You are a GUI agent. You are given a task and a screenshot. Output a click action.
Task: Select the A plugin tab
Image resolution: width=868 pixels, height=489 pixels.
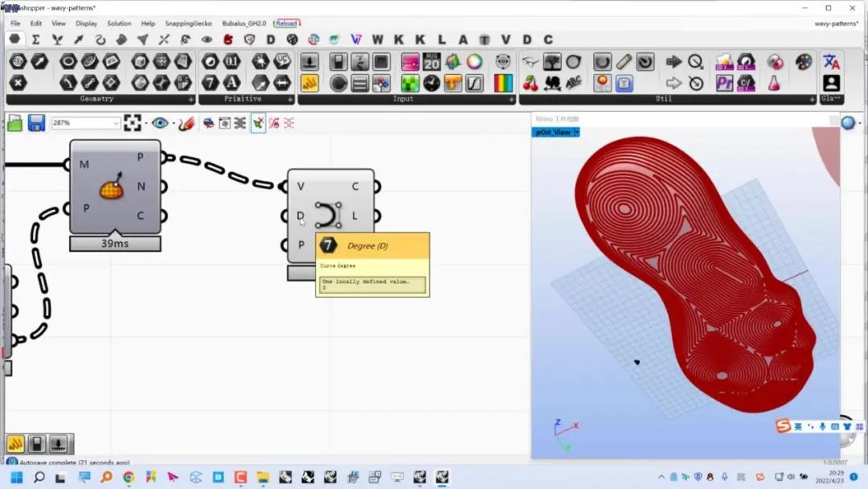tap(463, 39)
